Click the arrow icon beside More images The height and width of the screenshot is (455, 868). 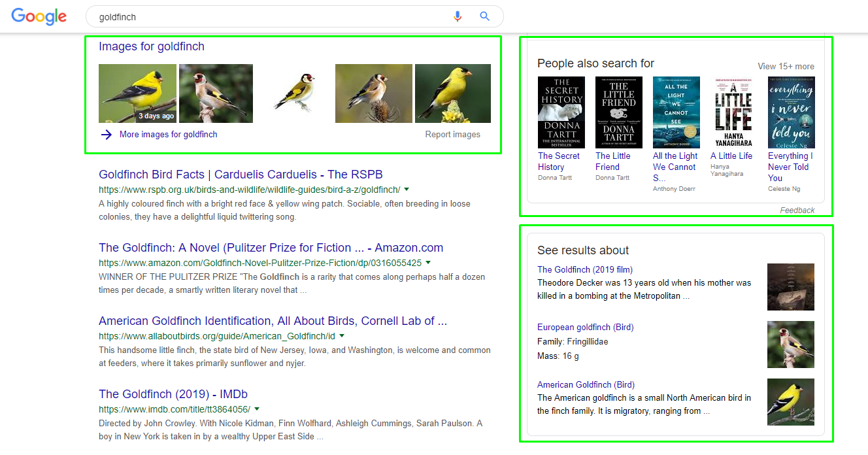pos(106,135)
